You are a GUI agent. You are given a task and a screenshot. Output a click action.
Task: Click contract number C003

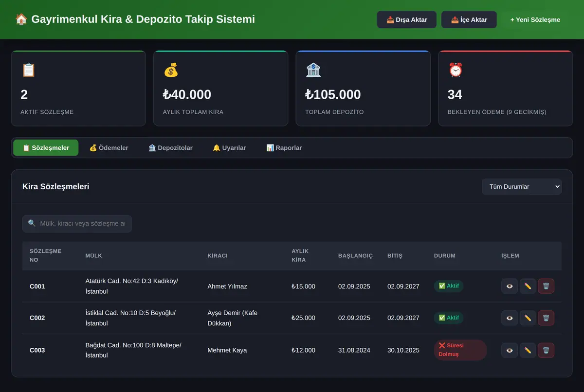click(37, 350)
